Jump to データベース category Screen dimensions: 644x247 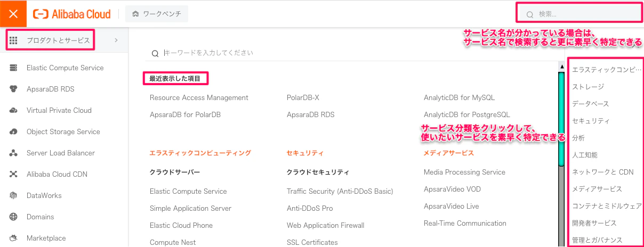click(590, 104)
